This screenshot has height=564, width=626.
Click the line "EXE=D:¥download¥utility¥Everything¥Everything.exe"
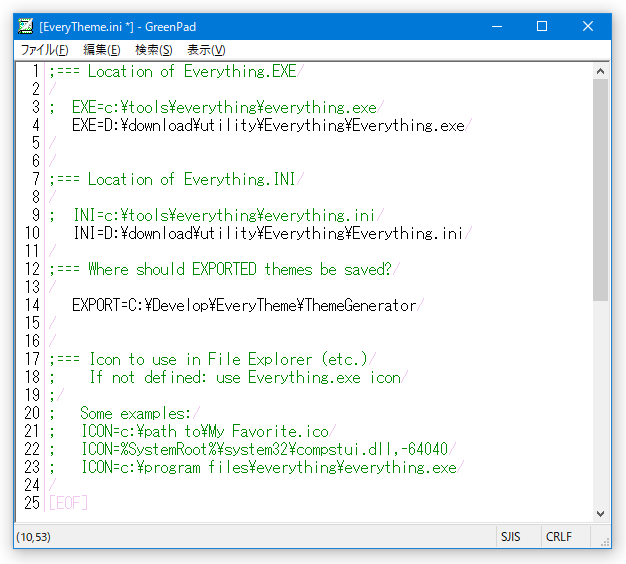[x=268, y=125]
